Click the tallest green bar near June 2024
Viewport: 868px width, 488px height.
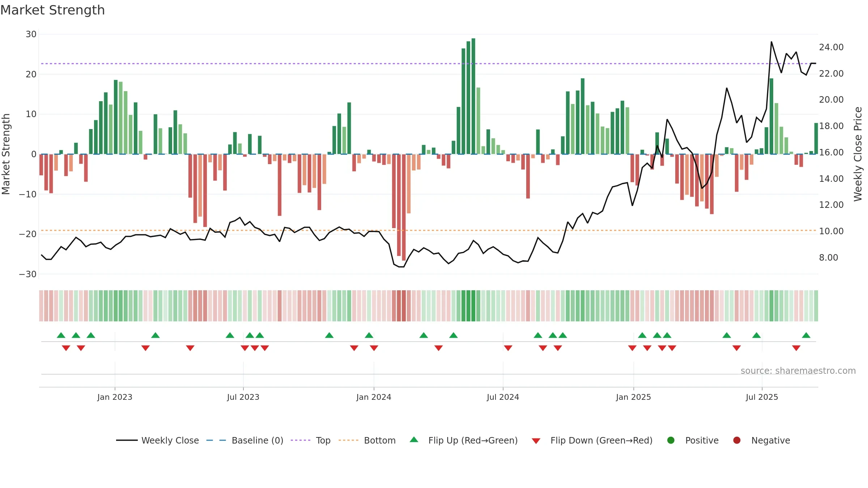click(473, 96)
